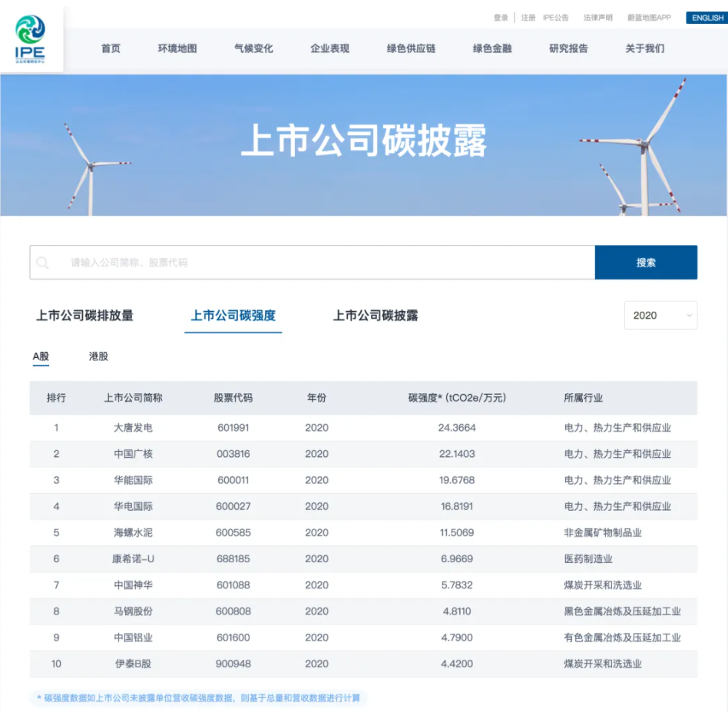
Task: Click industry 非金属矿物制品业
Action: point(603,533)
